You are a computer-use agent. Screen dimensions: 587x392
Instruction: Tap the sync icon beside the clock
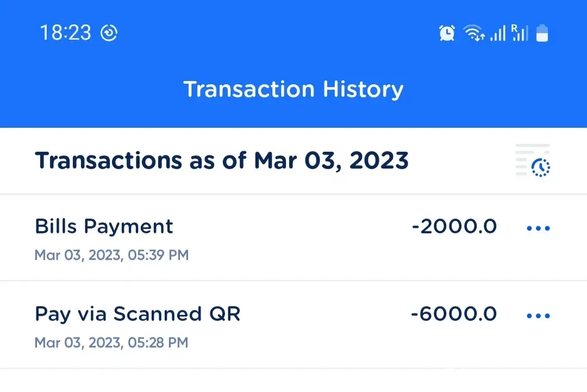pyautogui.click(x=109, y=33)
